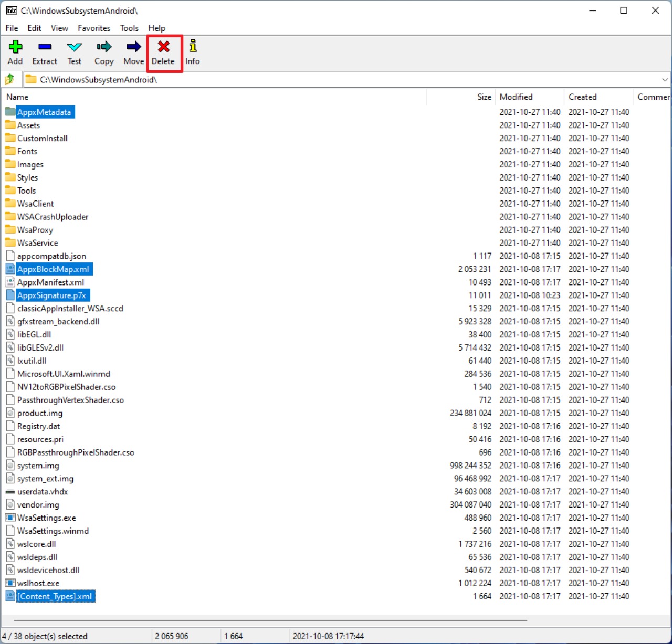672x644 pixels.
Task: Sort by the Comment column header
Action: (653, 97)
